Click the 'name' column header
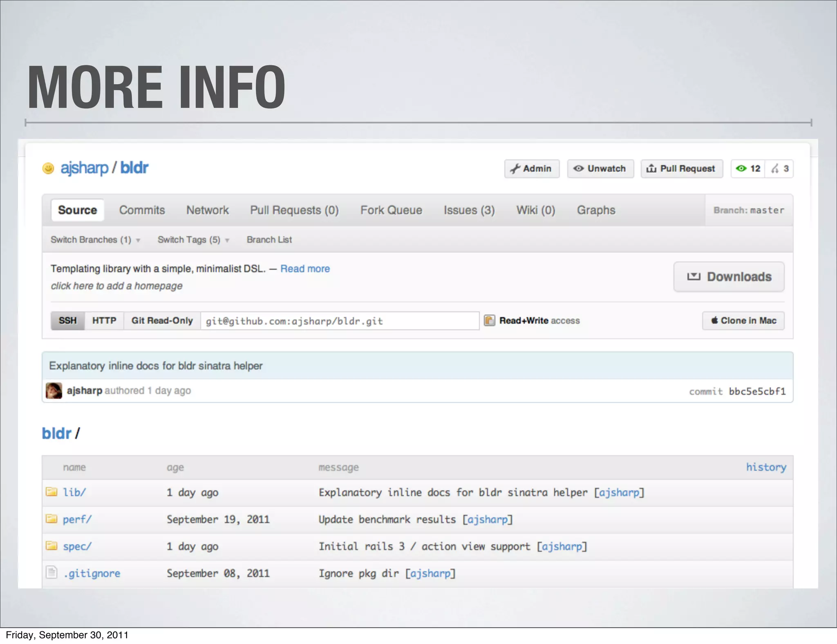Screen dimensions: 837x644 click(x=74, y=467)
